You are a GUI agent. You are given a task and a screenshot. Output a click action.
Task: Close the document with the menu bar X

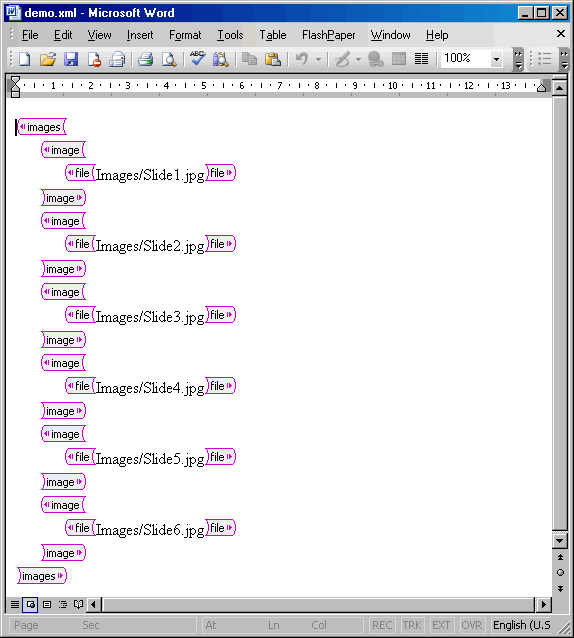[561, 34]
